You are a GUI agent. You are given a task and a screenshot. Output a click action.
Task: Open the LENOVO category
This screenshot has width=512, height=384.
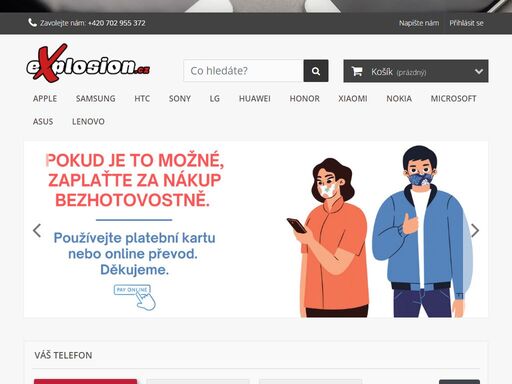[x=88, y=122]
